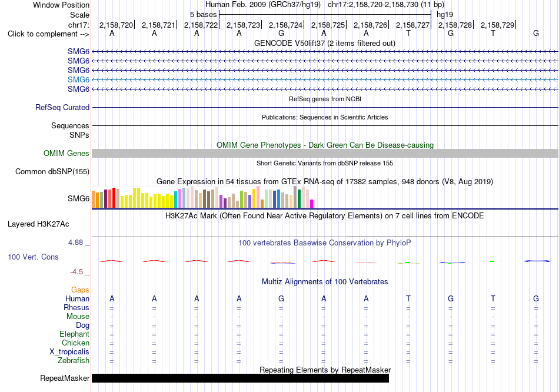Click the SMG6 GTEx expression bar chart
Screen dimensions: 559x392
(202, 197)
